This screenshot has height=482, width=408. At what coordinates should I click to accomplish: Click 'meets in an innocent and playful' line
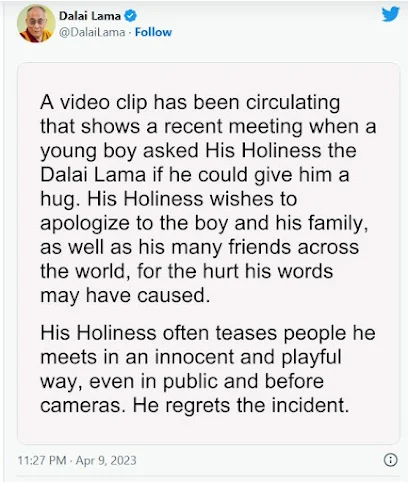pos(191,357)
